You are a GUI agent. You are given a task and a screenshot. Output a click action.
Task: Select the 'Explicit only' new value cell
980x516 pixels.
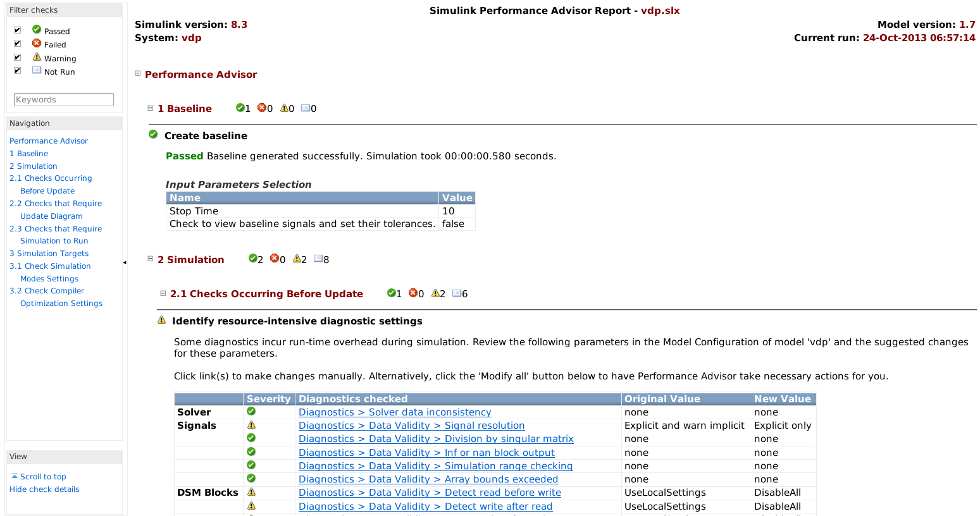coord(783,426)
